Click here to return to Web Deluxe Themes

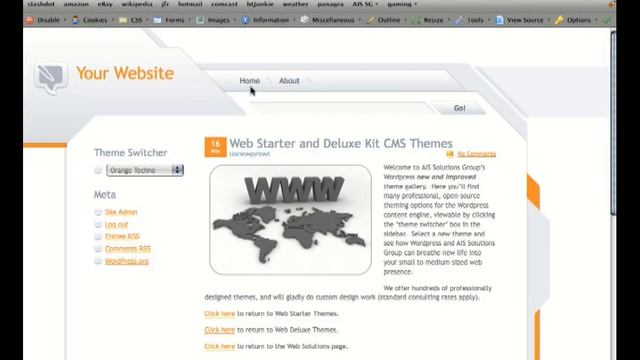click(x=220, y=330)
